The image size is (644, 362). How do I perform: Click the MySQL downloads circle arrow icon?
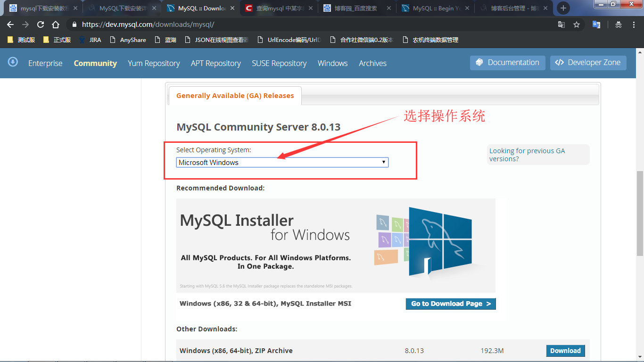coord(13,62)
